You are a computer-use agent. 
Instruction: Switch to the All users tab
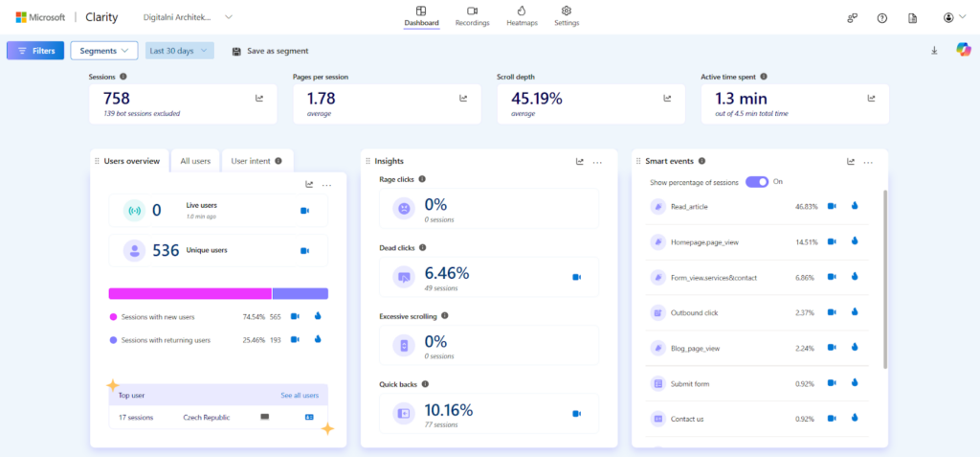pyautogui.click(x=195, y=161)
